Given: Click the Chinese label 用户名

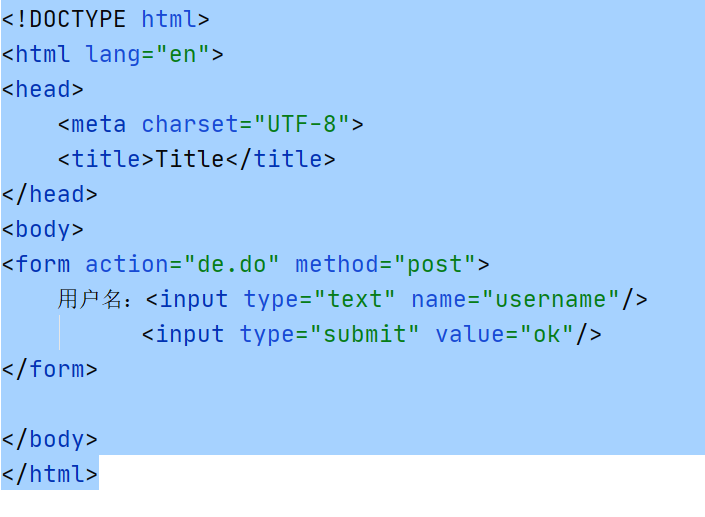Looking at the screenshot, I should [89, 299].
